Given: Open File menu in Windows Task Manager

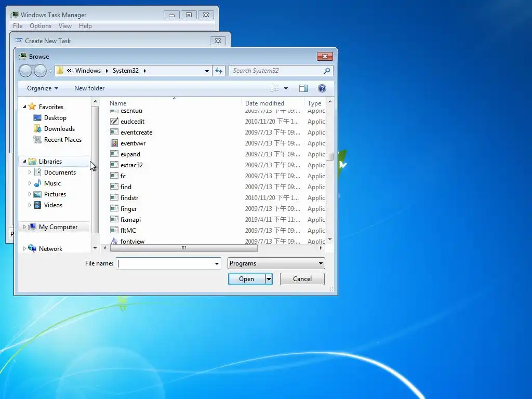Looking at the screenshot, I should (18, 26).
